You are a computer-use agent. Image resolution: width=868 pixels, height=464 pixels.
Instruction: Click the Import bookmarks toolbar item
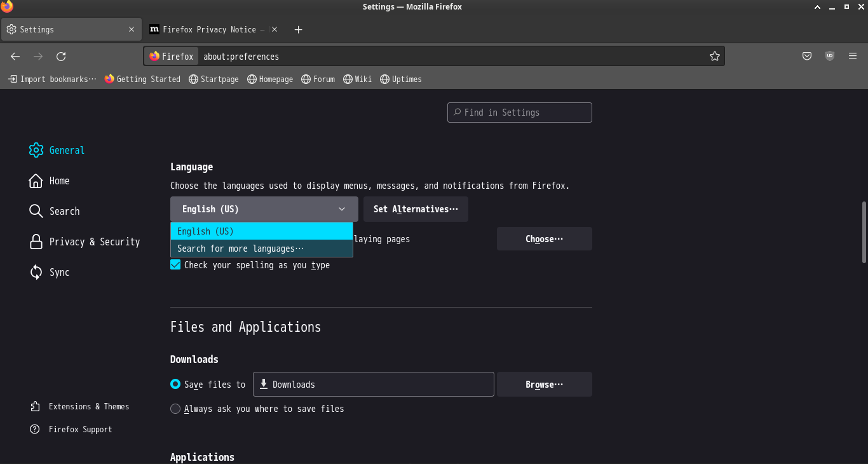pos(52,79)
